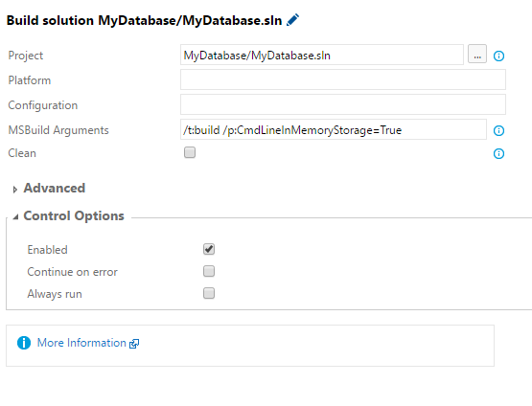Check the Always run option
Image resolution: width=532 pixels, height=406 pixels.
pyautogui.click(x=209, y=293)
